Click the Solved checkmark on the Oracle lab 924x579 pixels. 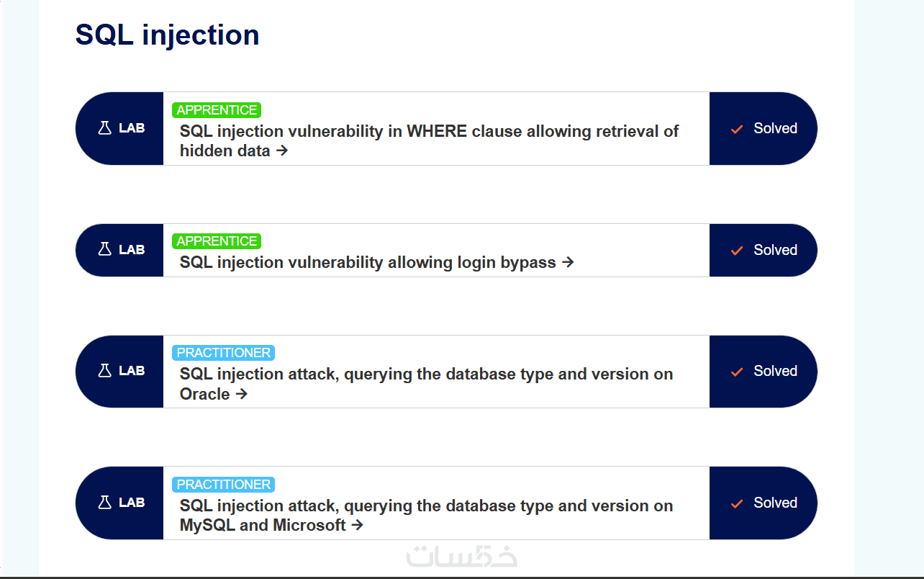coord(736,372)
